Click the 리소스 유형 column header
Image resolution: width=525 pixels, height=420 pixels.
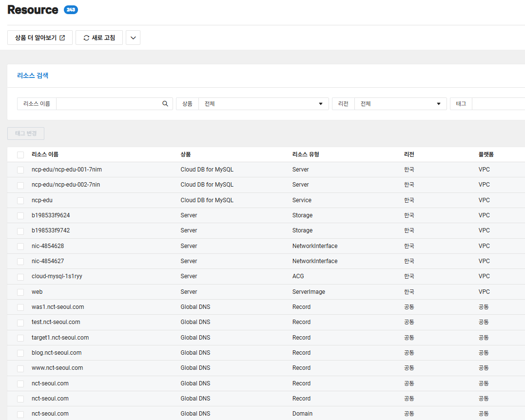pos(306,154)
